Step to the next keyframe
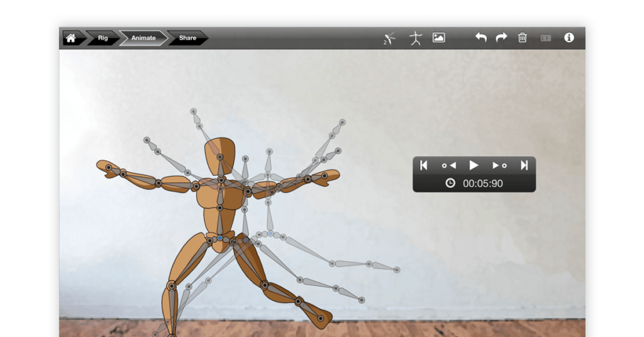644x337 pixels. pos(499,165)
